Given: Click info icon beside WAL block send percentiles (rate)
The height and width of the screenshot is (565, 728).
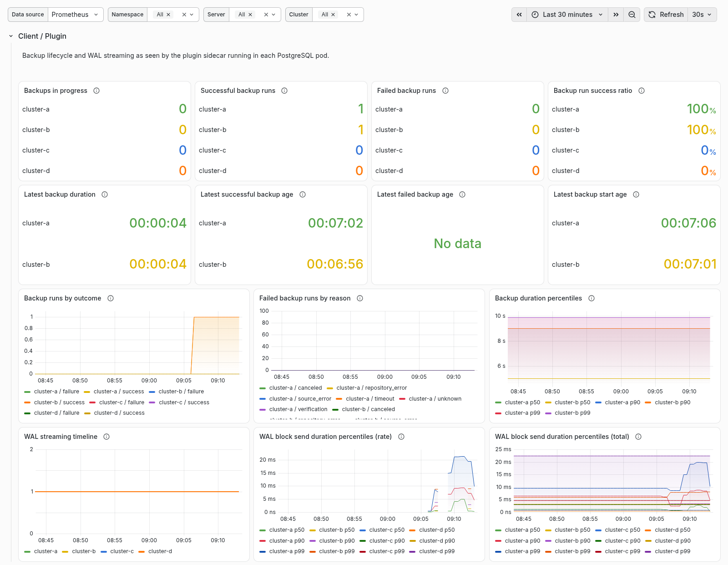Looking at the screenshot, I should coord(401,437).
